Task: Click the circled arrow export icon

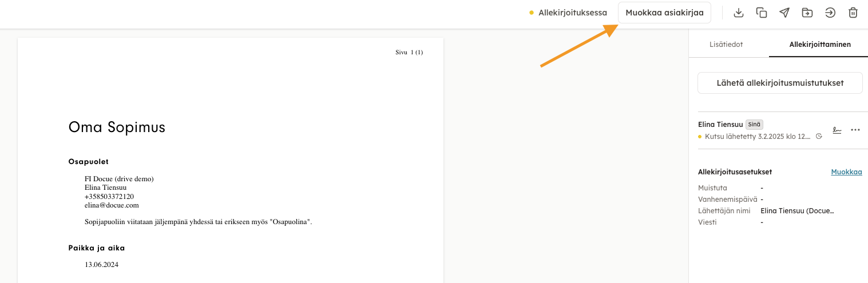Action: coord(830,13)
